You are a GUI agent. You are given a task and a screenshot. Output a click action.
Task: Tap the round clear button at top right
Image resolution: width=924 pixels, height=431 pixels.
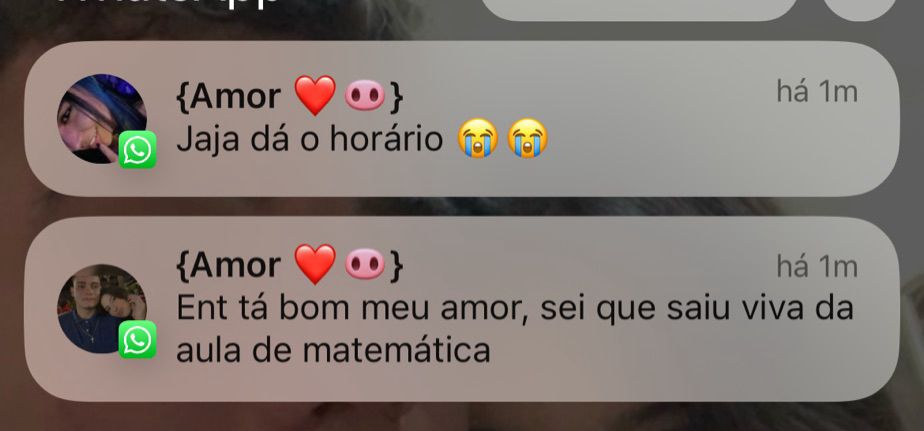[x=860, y=9]
